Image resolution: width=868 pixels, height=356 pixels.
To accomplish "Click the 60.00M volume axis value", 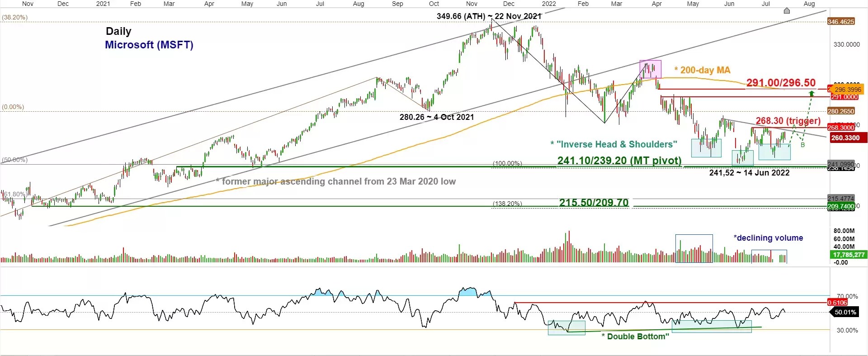I will coord(844,239).
